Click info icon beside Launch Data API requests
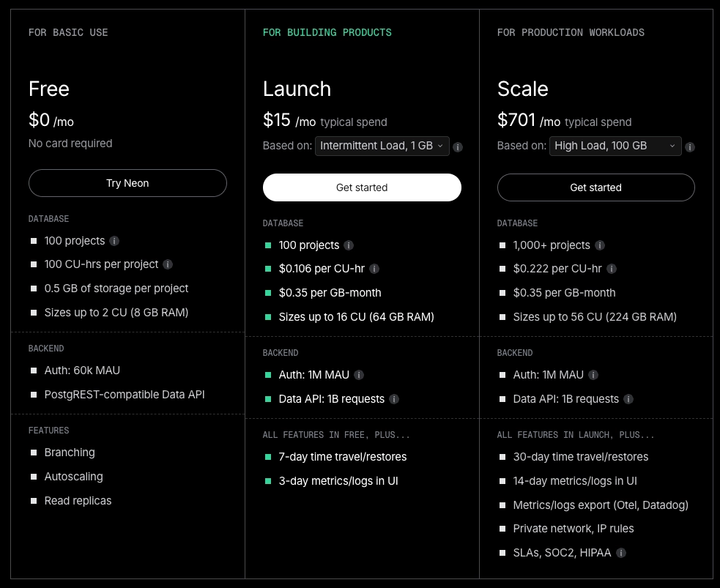 394,399
